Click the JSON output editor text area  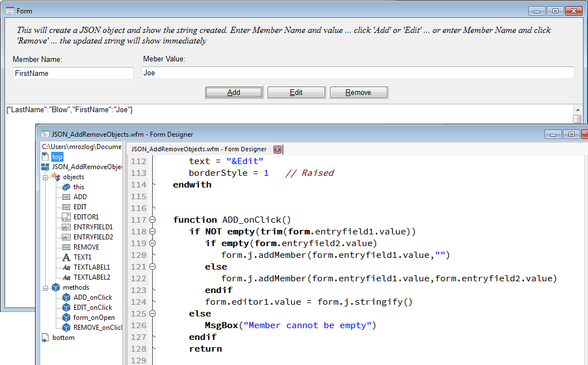click(x=289, y=114)
